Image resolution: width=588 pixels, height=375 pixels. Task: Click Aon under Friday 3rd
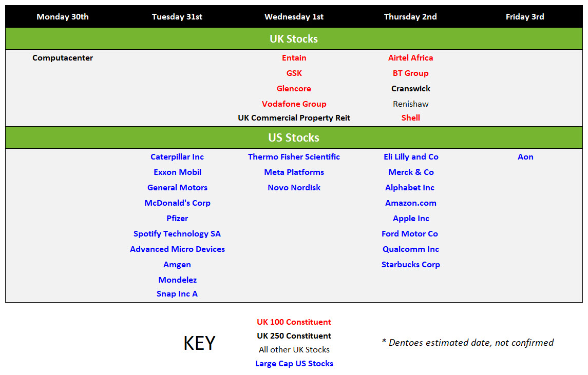pyautogui.click(x=525, y=156)
